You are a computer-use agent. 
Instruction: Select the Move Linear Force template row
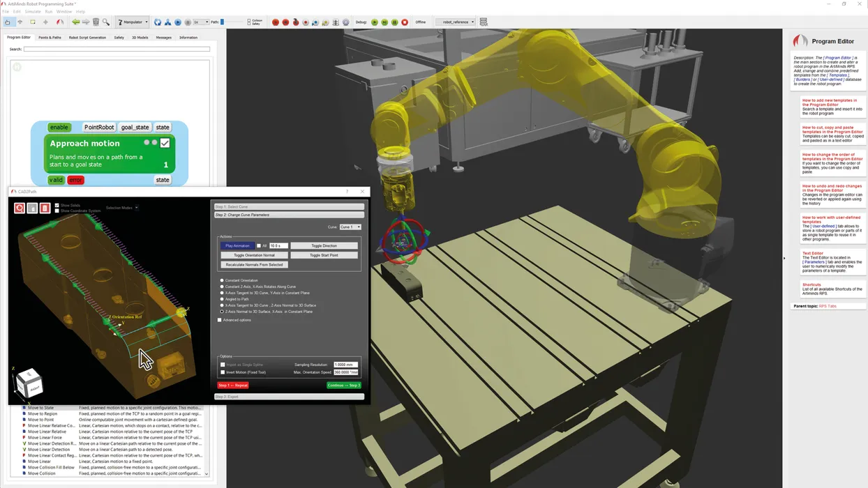click(x=112, y=438)
